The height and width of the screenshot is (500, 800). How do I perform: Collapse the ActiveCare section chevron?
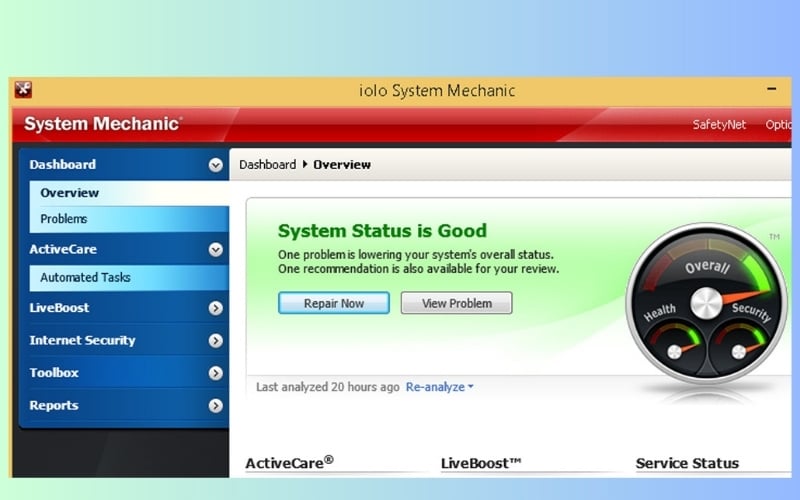click(215, 249)
